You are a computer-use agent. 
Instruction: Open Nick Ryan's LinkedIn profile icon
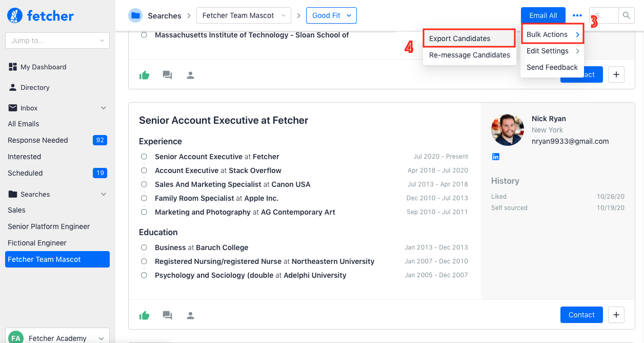tap(496, 157)
